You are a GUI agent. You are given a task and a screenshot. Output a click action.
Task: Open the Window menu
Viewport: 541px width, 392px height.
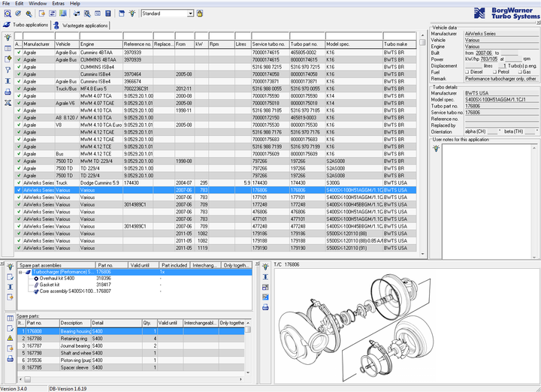point(38,4)
